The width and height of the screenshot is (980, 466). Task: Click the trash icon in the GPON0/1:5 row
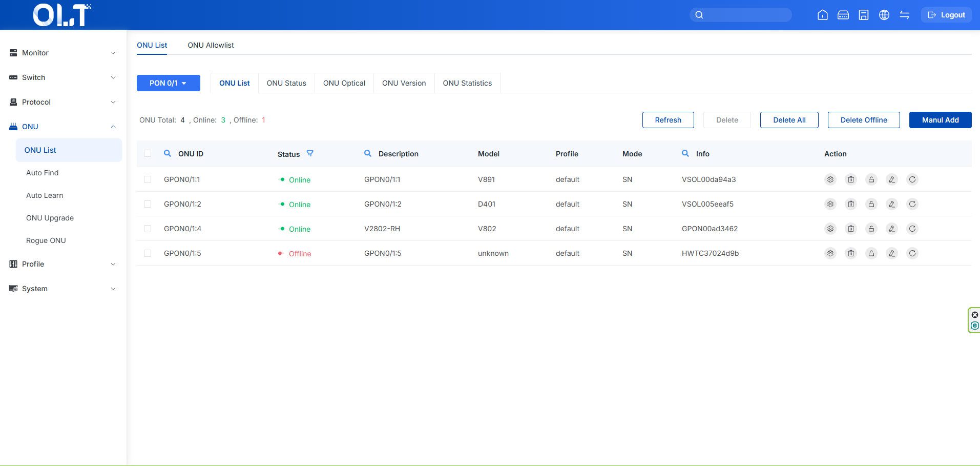click(x=851, y=253)
